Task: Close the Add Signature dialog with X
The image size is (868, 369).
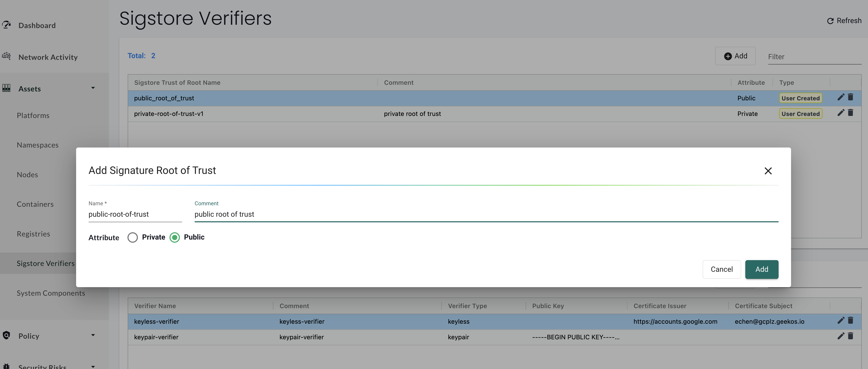Action: click(768, 171)
